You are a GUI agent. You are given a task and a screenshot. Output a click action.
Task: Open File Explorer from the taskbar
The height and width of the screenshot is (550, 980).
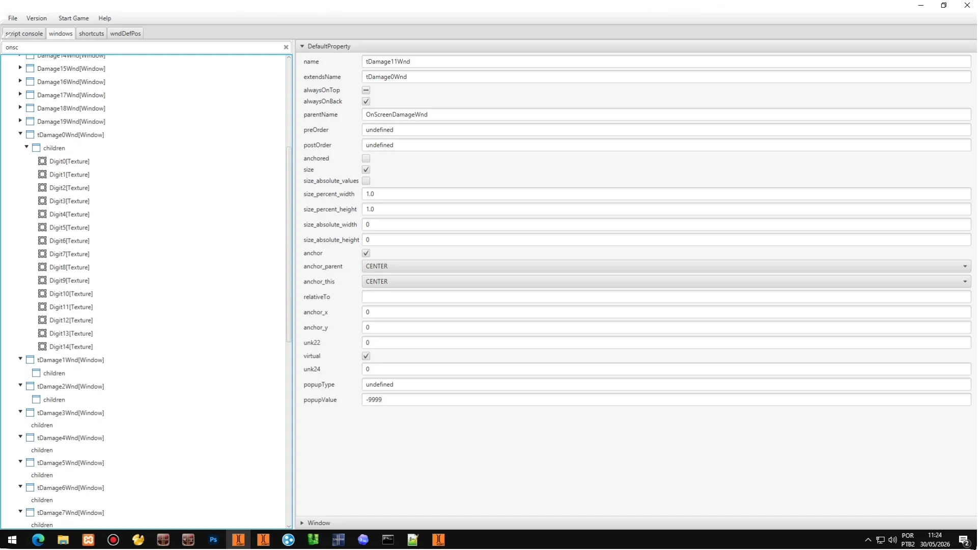coord(63,540)
